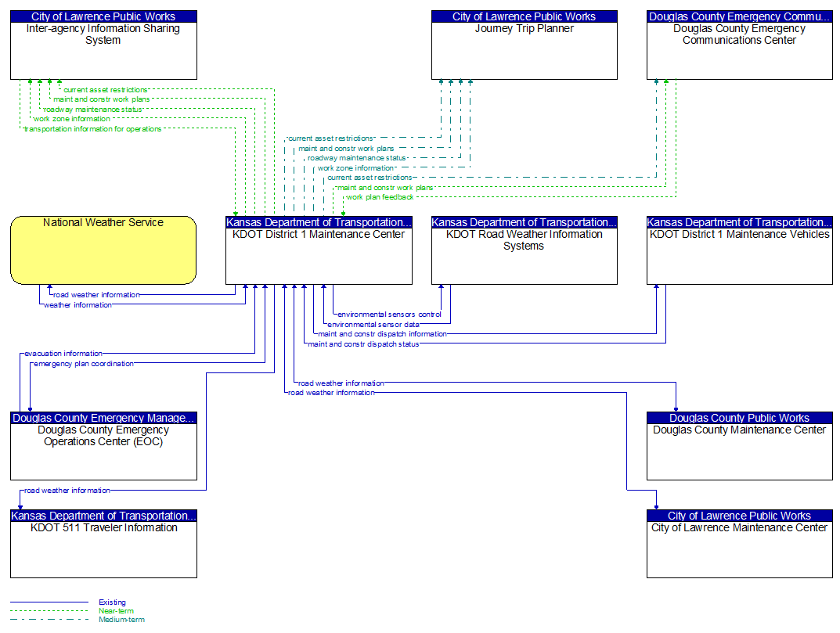Click 'maint and constr dispatch information' label

382,333
